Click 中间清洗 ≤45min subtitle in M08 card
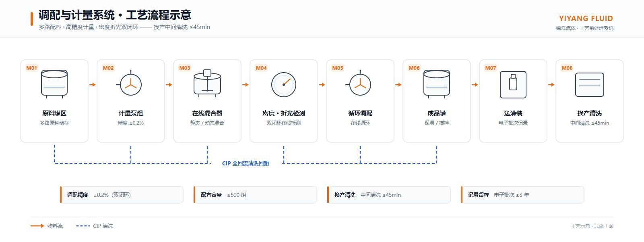644x242 pixels. [590, 123]
